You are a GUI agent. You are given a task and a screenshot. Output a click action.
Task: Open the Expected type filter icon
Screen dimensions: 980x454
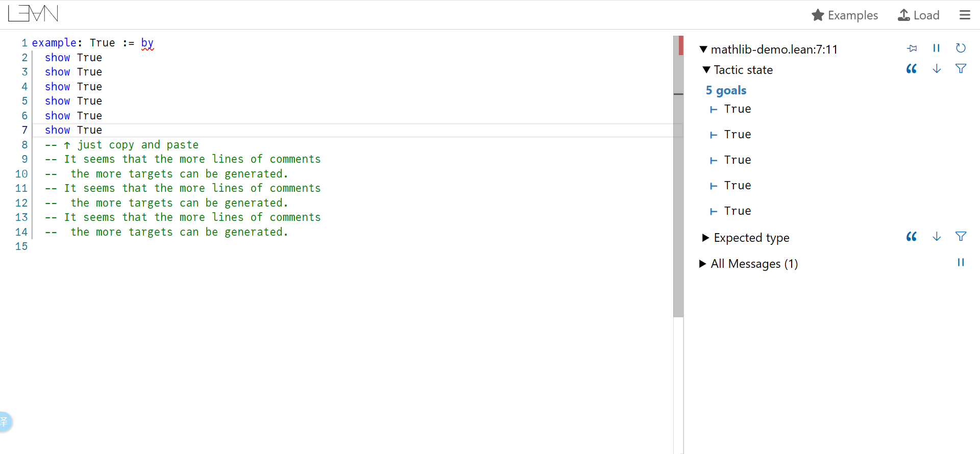961,237
